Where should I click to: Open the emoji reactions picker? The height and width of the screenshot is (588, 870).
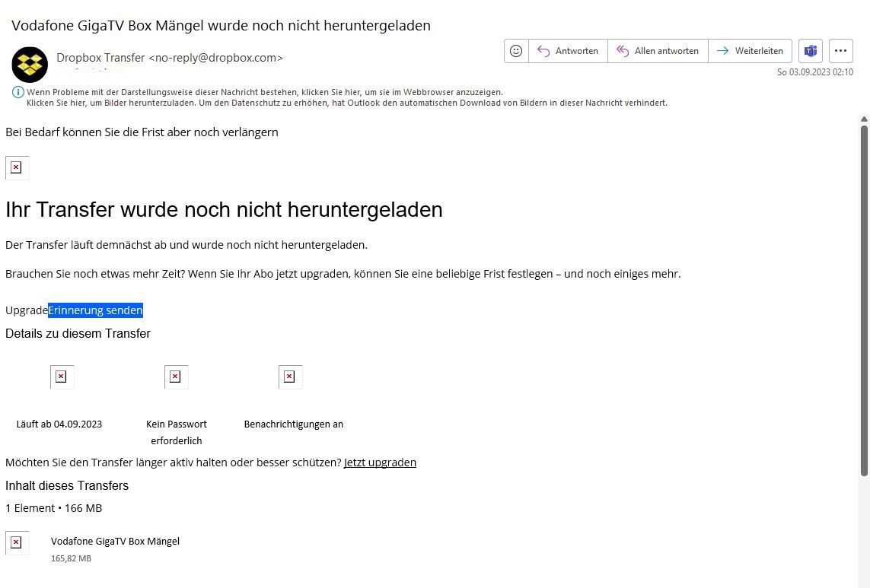tap(515, 51)
